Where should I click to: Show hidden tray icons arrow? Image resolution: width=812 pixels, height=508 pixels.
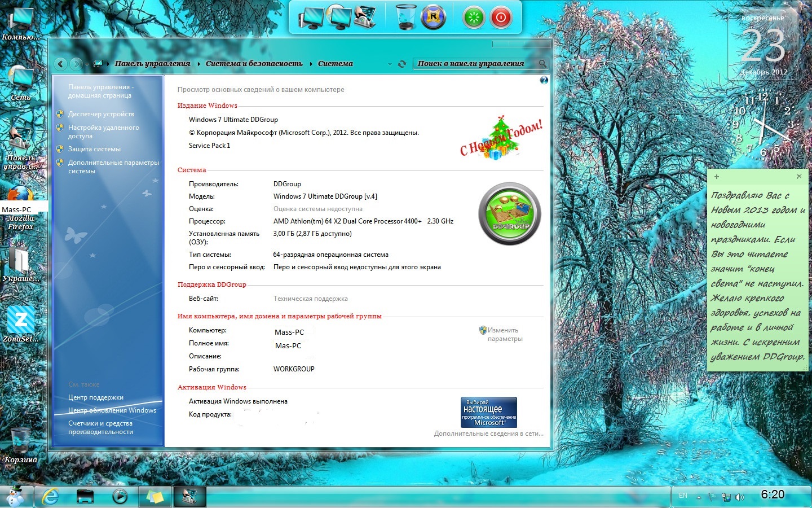point(699,497)
